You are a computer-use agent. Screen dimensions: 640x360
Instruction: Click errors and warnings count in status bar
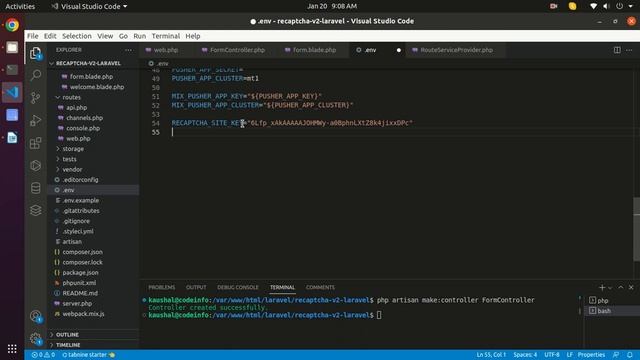pyautogui.click(x=43, y=355)
